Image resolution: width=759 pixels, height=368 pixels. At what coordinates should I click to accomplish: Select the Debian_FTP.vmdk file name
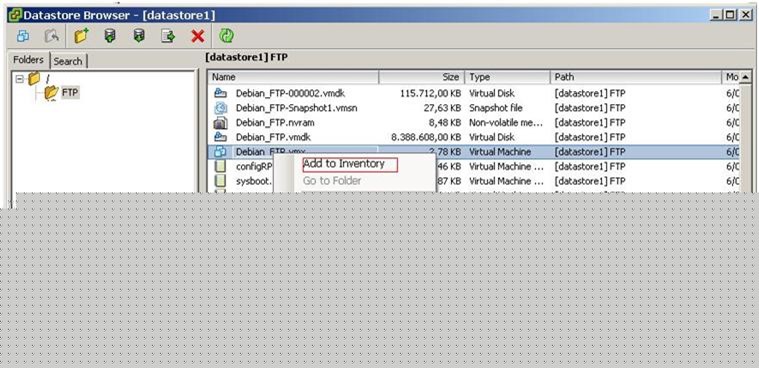click(x=273, y=137)
